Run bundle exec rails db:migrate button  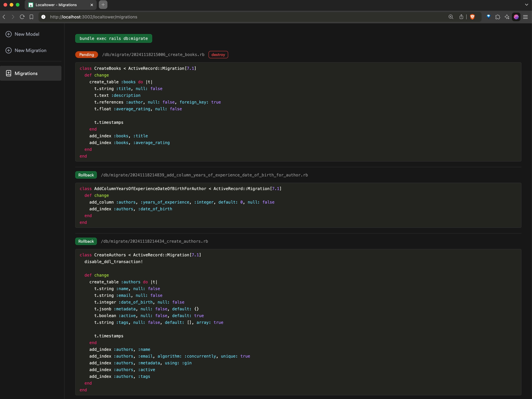(x=114, y=39)
